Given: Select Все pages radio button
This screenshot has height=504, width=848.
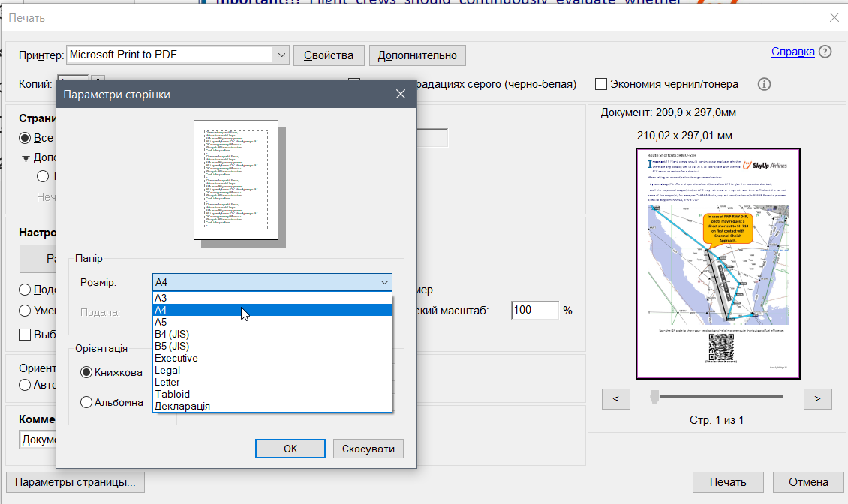Looking at the screenshot, I should click(x=24, y=138).
